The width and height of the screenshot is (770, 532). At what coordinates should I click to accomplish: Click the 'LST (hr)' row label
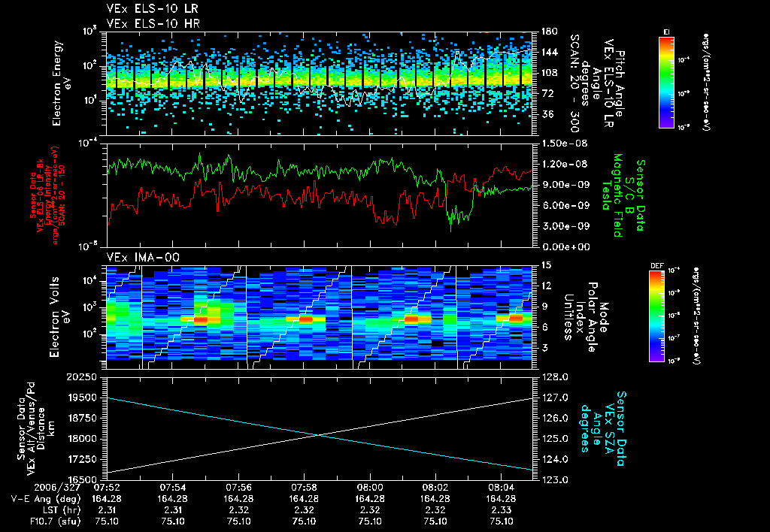[60, 510]
